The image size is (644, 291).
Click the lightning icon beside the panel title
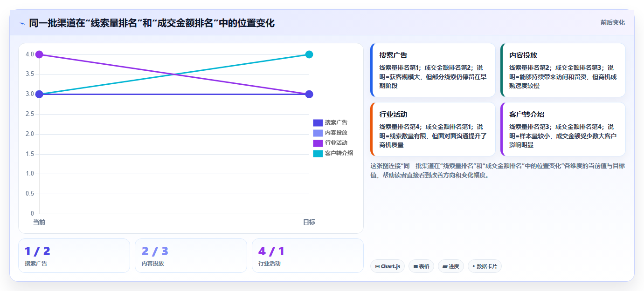[22, 23]
